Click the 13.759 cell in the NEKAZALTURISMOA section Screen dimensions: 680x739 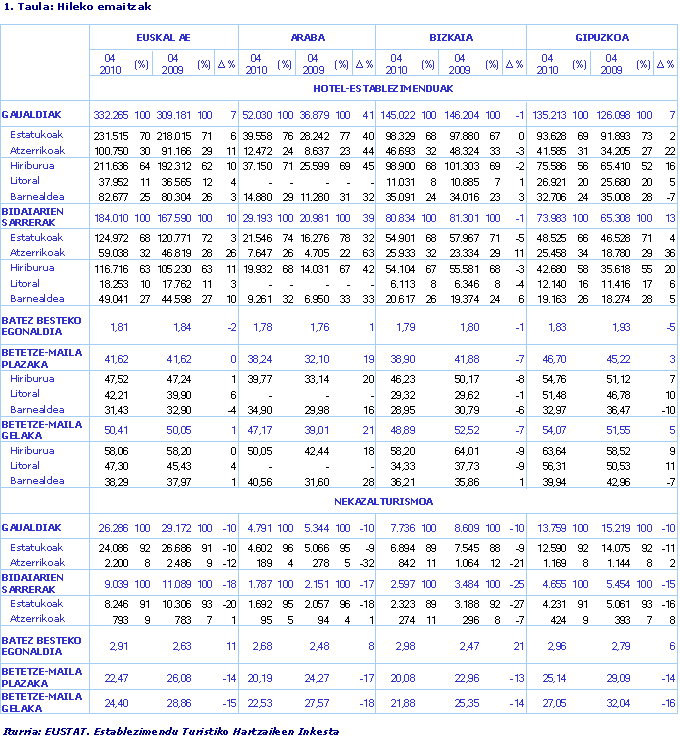pos(552,527)
